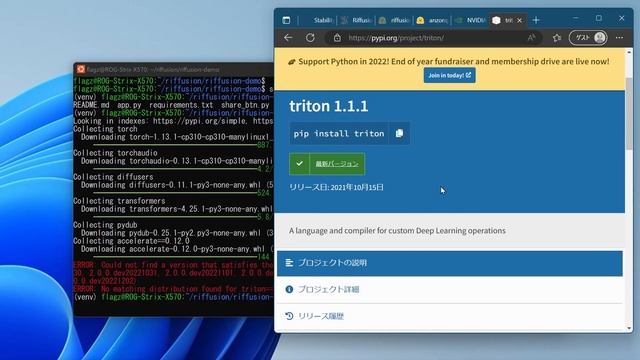Switch to the second riffusion tab
This screenshot has height=360, width=640.
[x=394, y=20]
